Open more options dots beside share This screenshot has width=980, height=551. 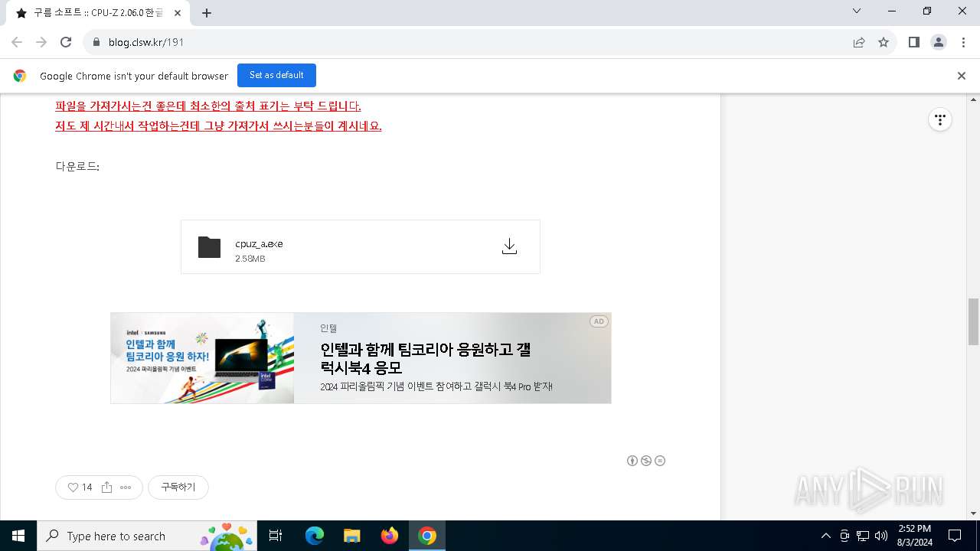pyautogui.click(x=126, y=487)
